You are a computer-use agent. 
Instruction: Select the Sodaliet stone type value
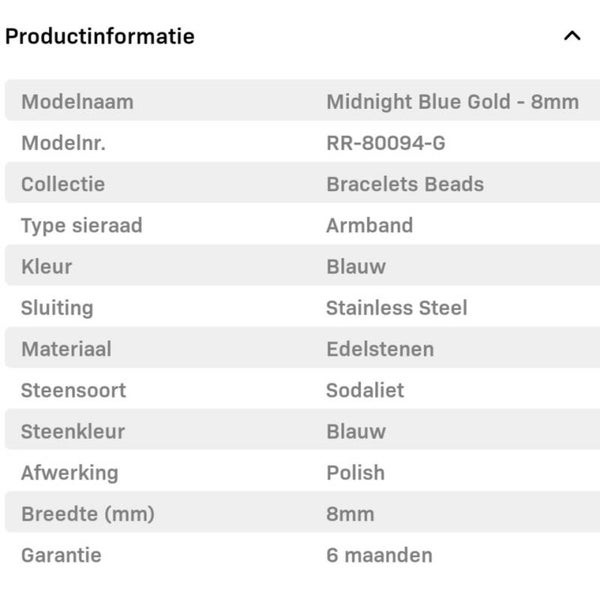pos(365,390)
